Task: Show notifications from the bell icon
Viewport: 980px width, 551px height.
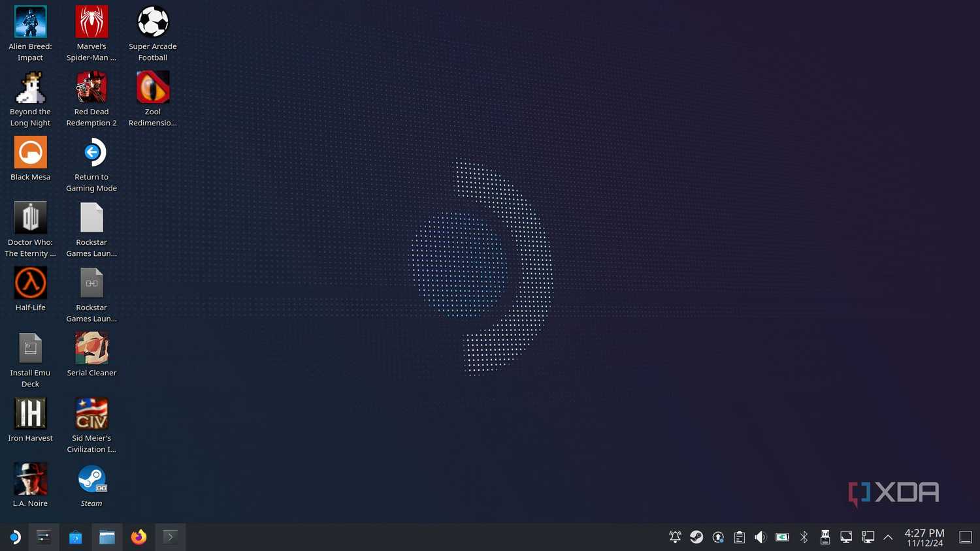Action: coord(675,537)
